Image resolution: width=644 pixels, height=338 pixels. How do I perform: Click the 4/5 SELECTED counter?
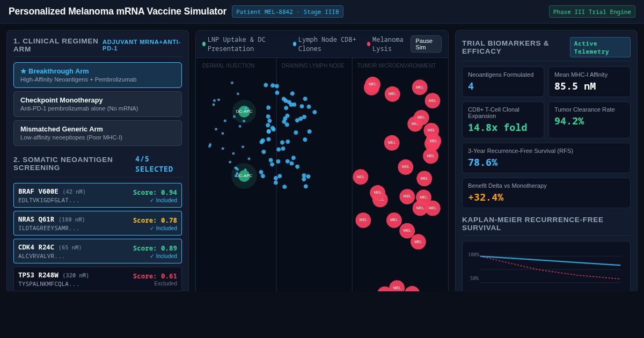click(154, 164)
